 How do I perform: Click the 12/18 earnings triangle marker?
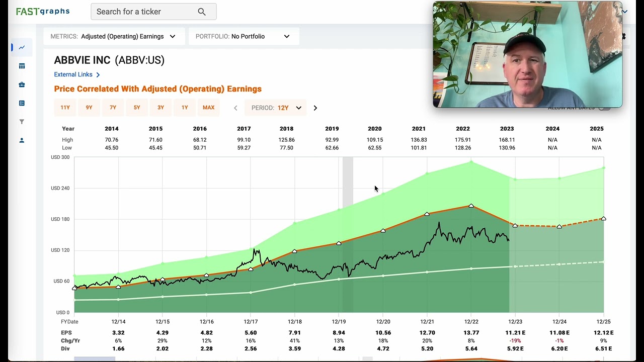295,251
